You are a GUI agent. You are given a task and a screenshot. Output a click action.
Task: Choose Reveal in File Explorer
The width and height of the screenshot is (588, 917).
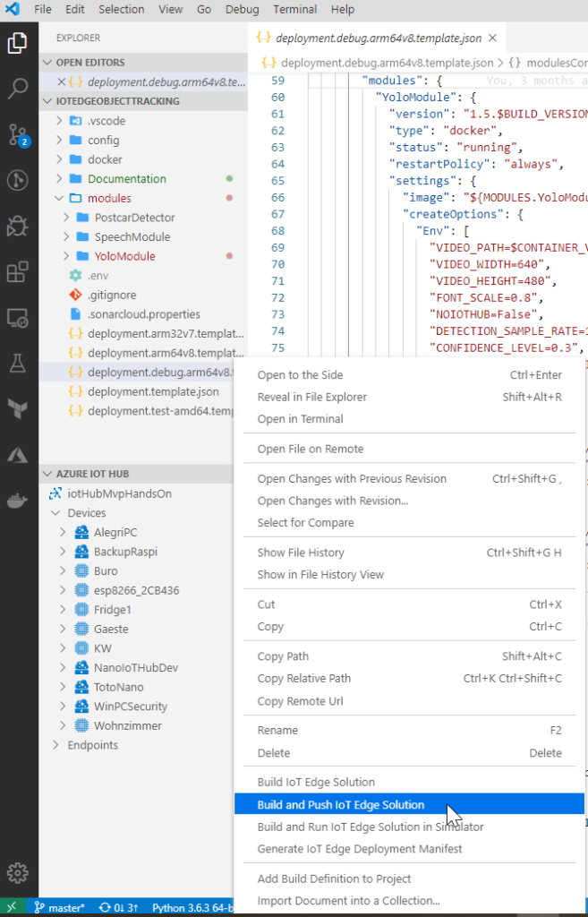click(409, 397)
